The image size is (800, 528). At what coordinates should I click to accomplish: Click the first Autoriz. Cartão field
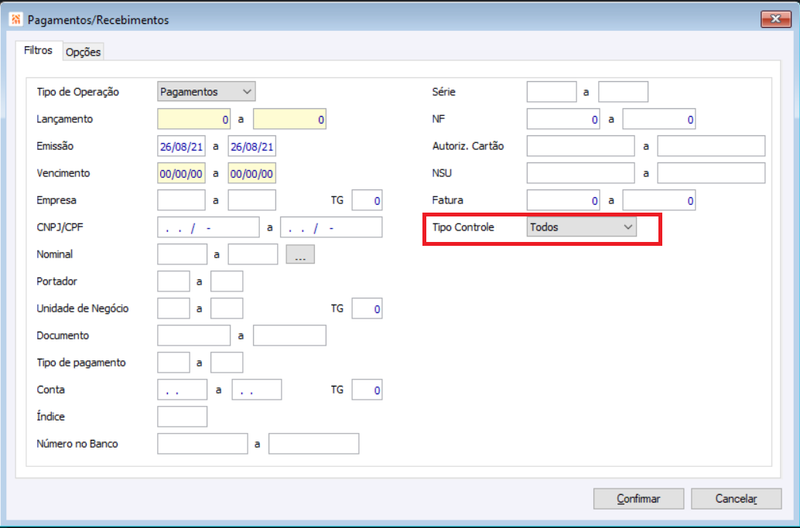pos(580,146)
